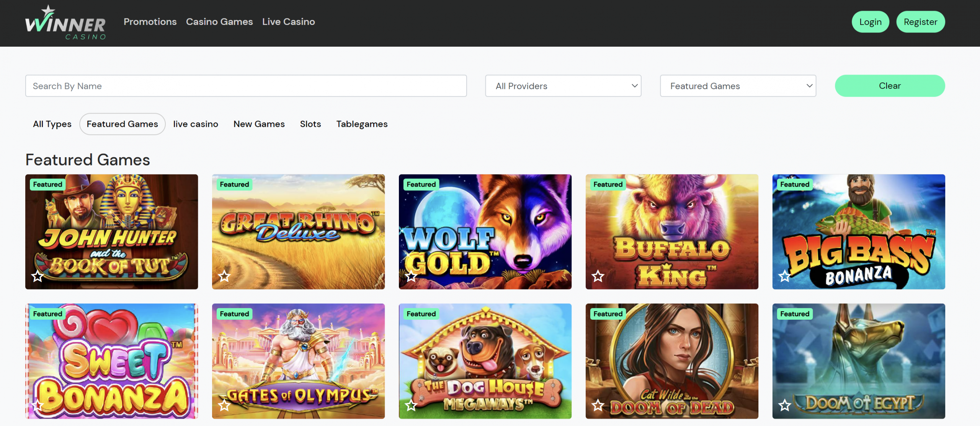
Task: Click the star icon on Buffalo King
Action: coord(598,276)
